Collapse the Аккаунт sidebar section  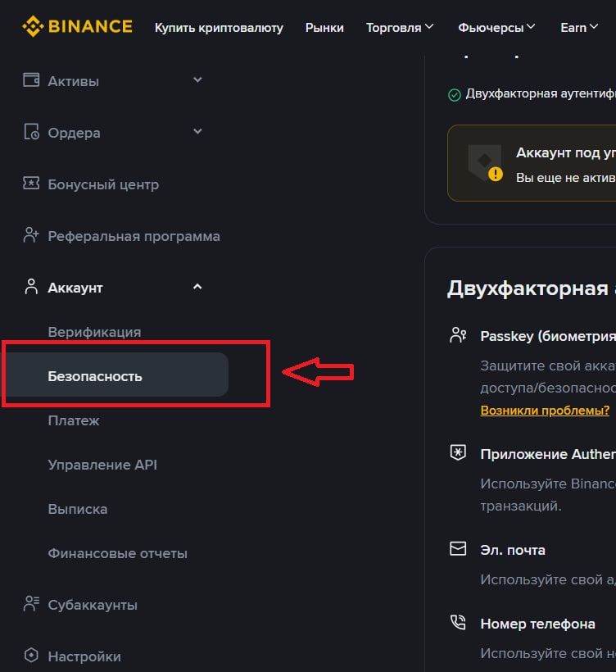197,287
